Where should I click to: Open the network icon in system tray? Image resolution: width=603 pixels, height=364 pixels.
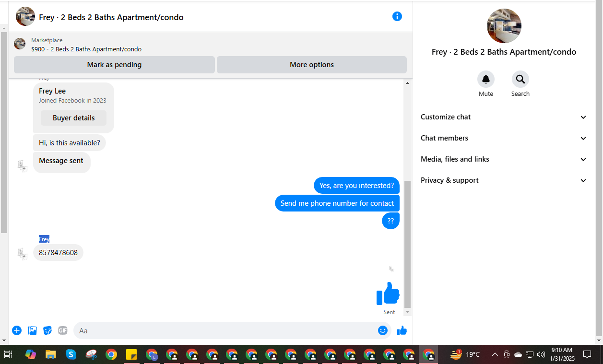pyautogui.click(x=530, y=354)
